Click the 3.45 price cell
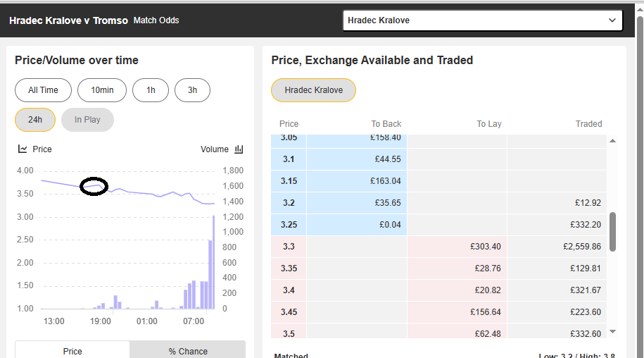This screenshot has width=644, height=358. [289, 311]
